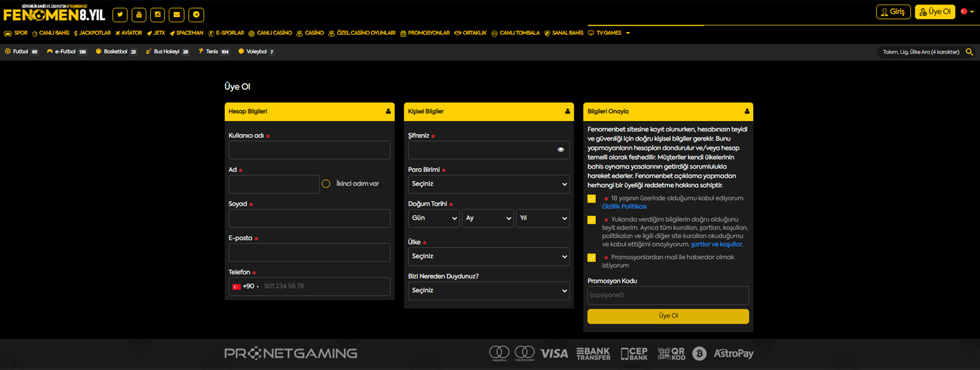This screenshot has height=370, width=980.
Task: Open the YouTube social icon
Action: (139, 15)
